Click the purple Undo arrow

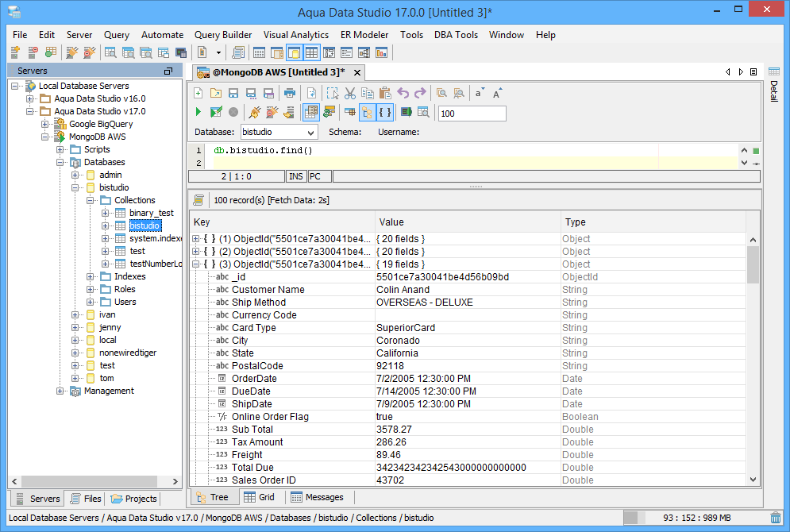click(x=403, y=93)
